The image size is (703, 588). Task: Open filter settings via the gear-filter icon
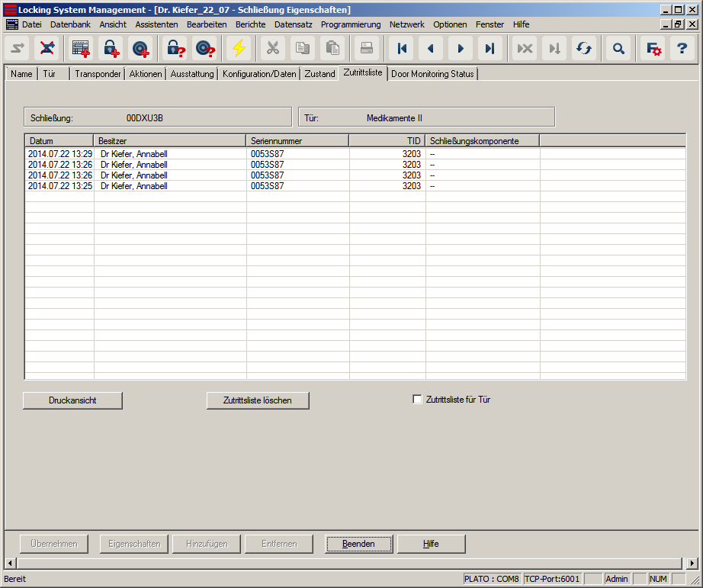coord(652,48)
